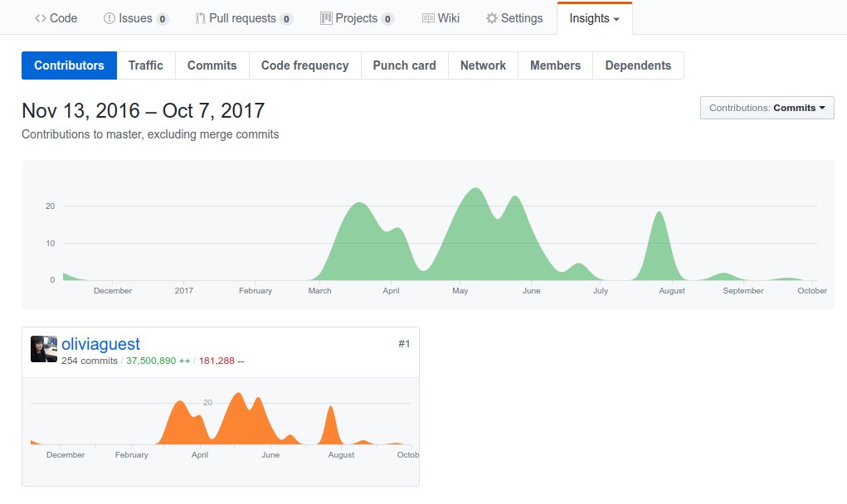Click the 254 commits link
This screenshot has height=504, width=847.
point(89,361)
